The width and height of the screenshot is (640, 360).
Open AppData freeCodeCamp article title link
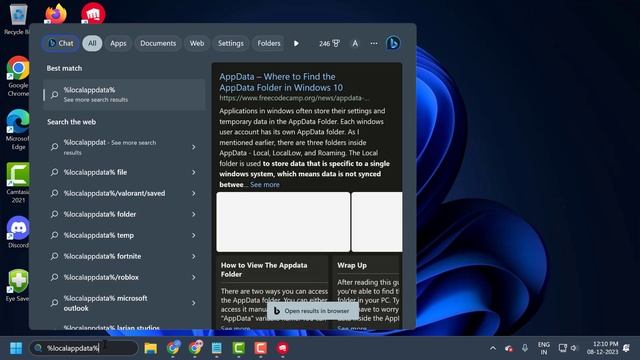tap(281, 82)
